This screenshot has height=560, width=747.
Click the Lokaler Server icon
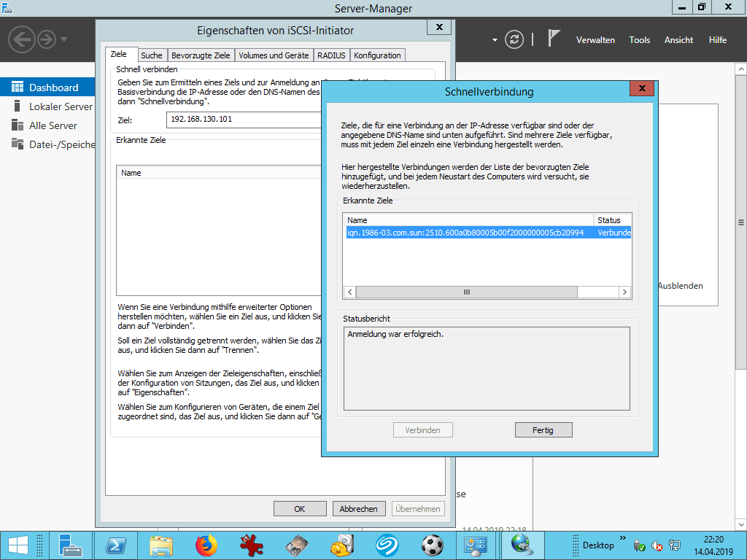click(18, 106)
